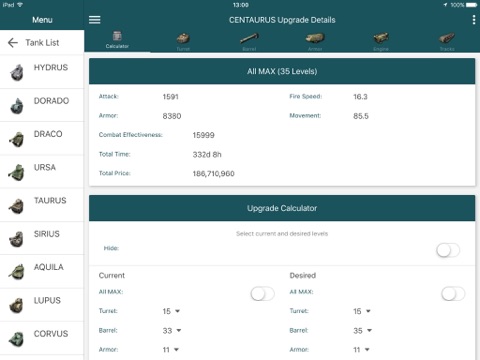The width and height of the screenshot is (480, 360).
Task: Open DRACO tank details
Action: click(42, 139)
